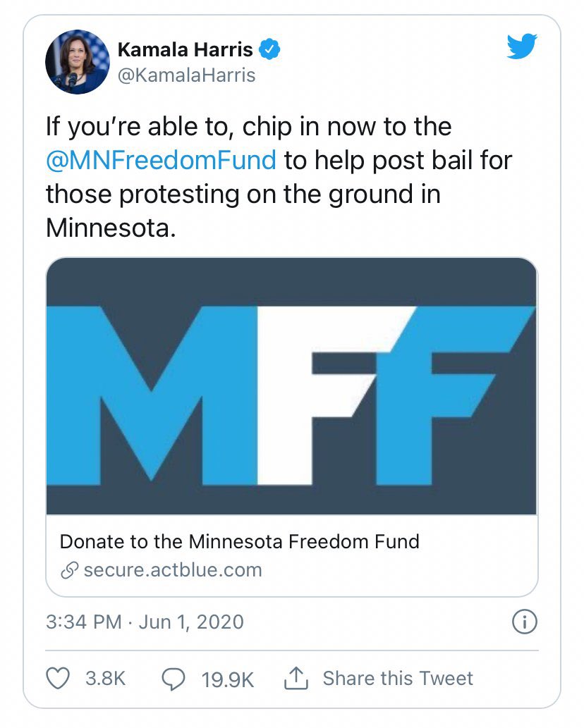Click the 19.9K replies count
Viewport: 584px width, 728px height.
click(228, 679)
